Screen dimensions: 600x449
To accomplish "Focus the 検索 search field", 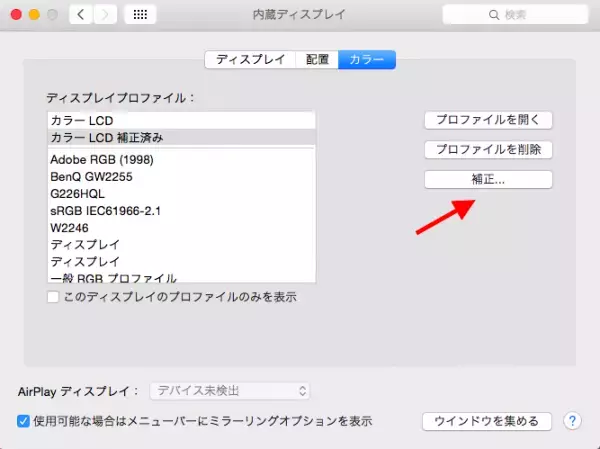I will click(515, 15).
